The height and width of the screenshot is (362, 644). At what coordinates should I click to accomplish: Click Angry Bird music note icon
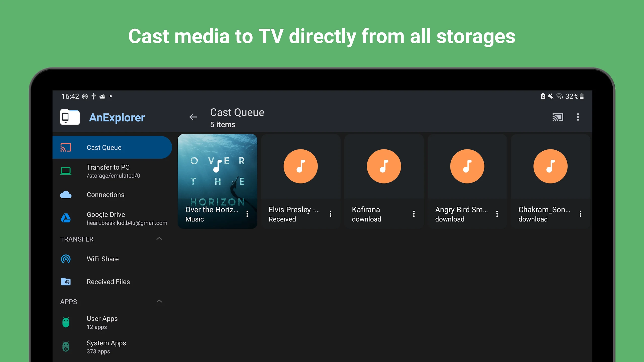click(467, 166)
